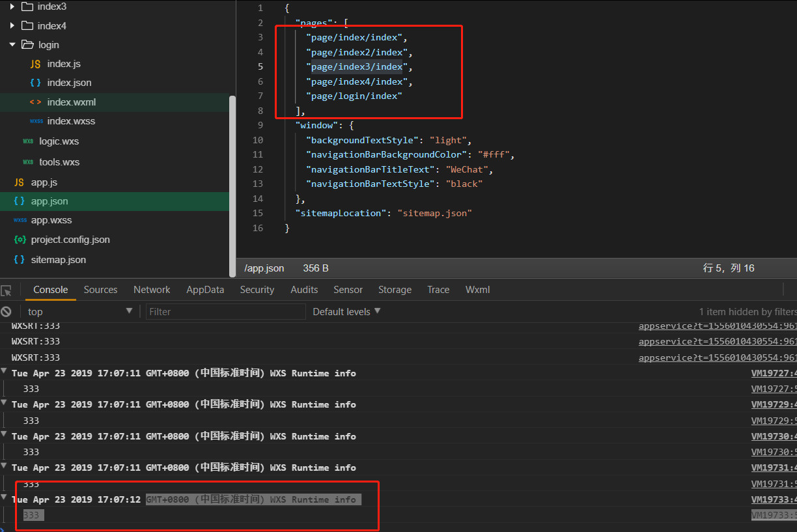
Task: Open the Default levels dropdown
Action: (346, 312)
